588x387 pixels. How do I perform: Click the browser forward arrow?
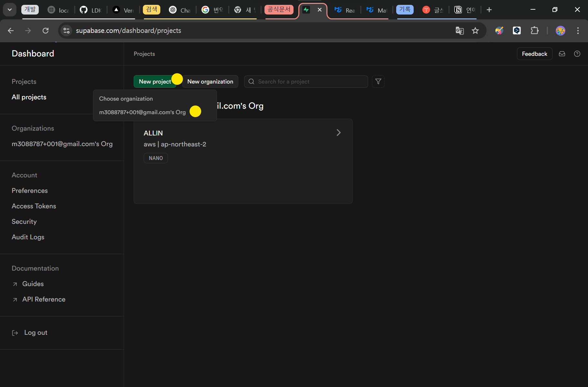pyautogui.click(x=28, y=31)
